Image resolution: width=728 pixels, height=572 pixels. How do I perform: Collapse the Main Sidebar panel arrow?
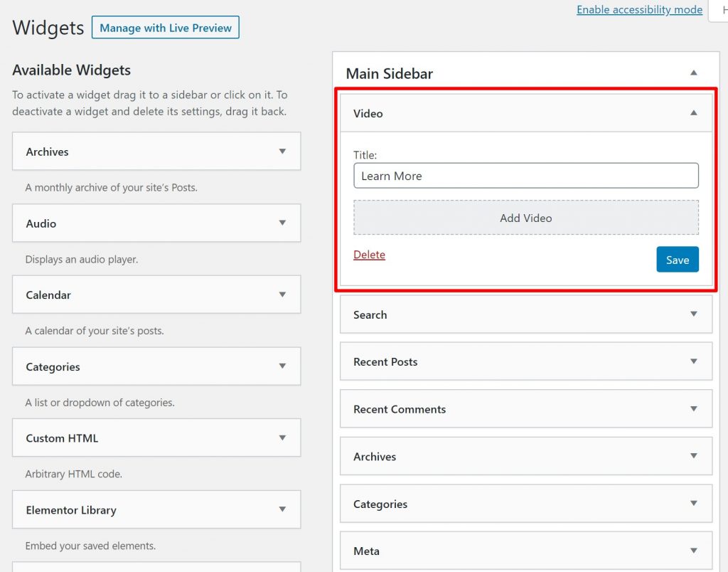tap(694, 73)
